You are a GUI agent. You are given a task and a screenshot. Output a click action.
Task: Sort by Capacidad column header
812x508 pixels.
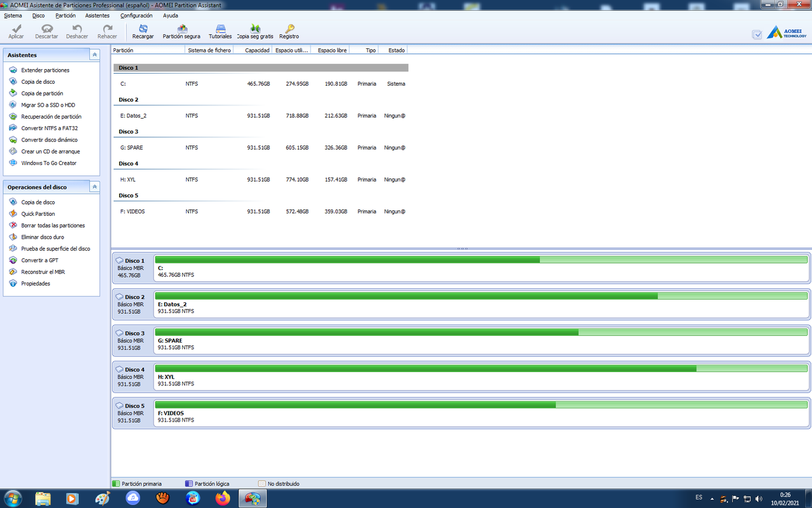click(x=253, y=50)
